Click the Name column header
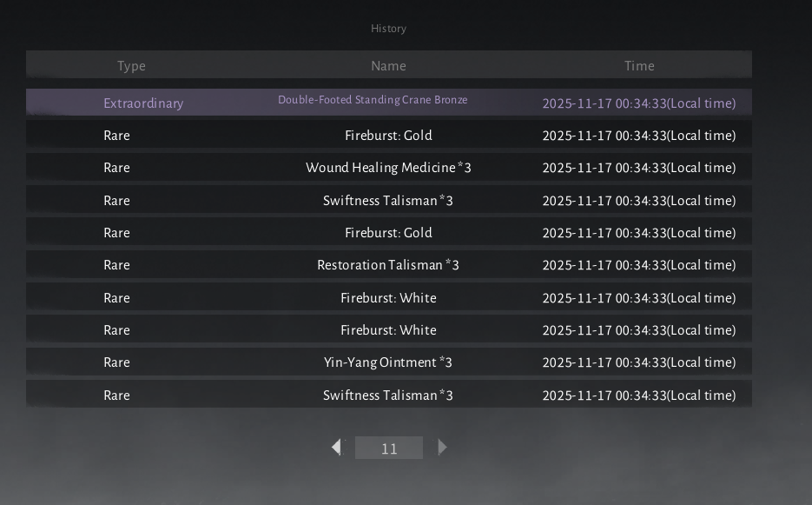812x505 pixels. pyautogui.click(x=388, y=65)
